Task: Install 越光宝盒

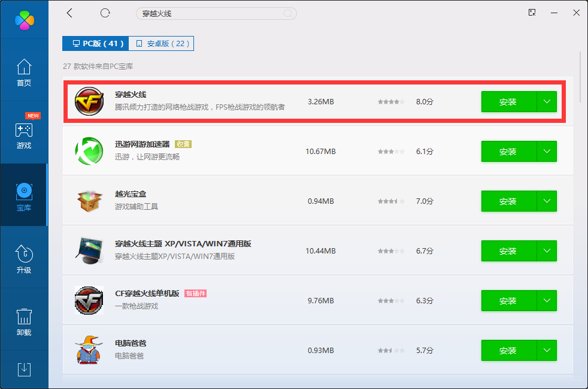Action: (509, 201)
